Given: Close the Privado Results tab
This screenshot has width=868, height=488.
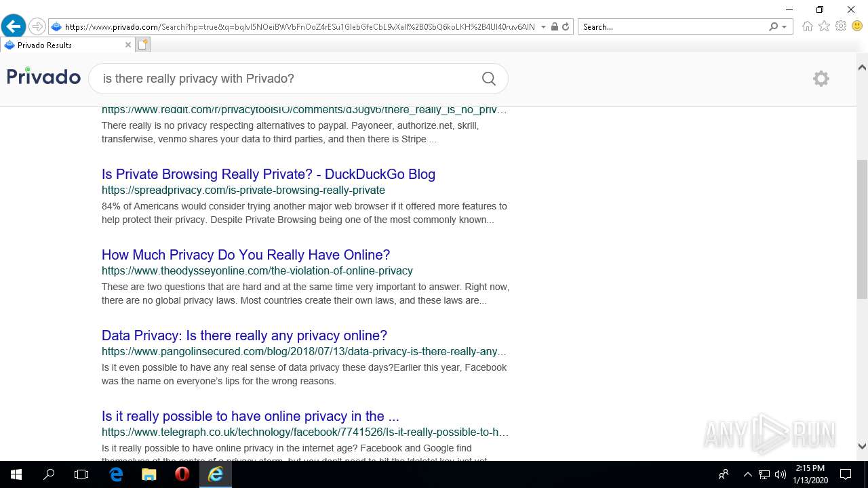Looking at the screenshot, I should point(128,45).
